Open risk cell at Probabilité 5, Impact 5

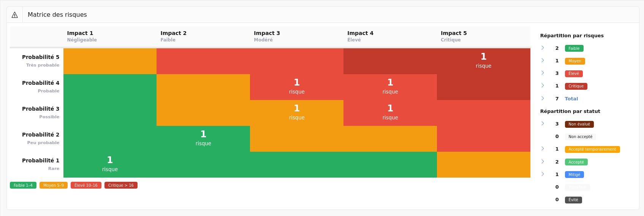pyautogui.click(x=483, y=61)
